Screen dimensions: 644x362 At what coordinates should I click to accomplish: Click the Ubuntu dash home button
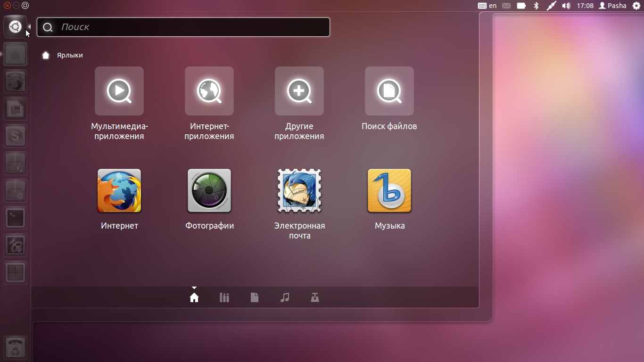click(x=15, y=27)
